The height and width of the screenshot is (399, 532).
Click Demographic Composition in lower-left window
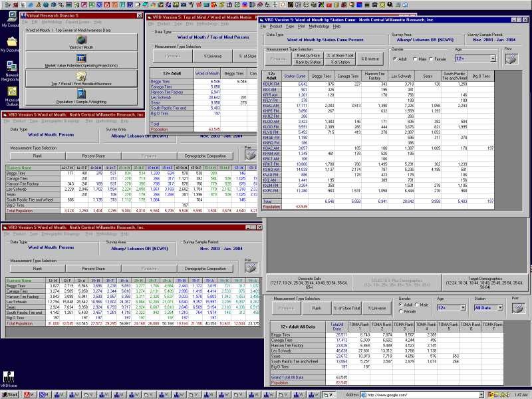pos(205,269)
